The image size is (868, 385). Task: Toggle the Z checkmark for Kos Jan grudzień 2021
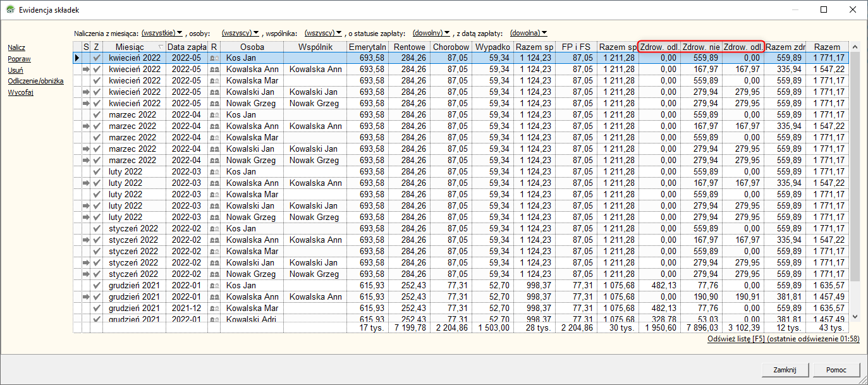pos(97,286)
